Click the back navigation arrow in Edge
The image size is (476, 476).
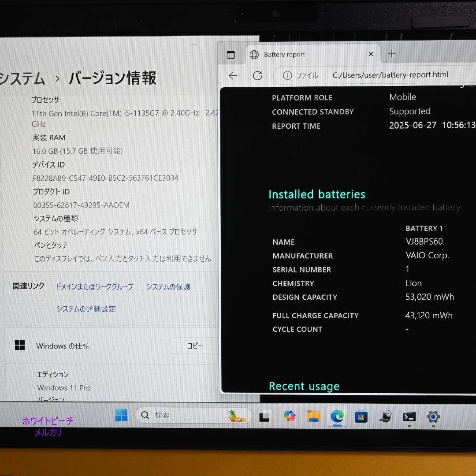[x=233, y=75]
